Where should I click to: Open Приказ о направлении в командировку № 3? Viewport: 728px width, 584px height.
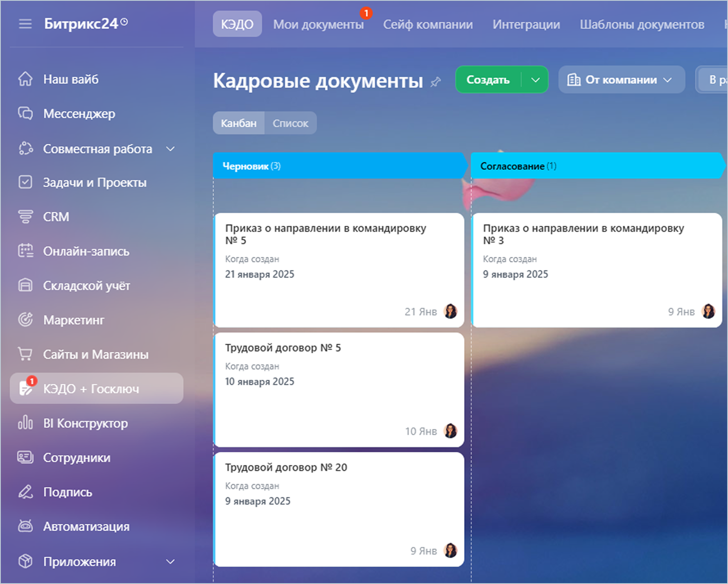[597, 270]
